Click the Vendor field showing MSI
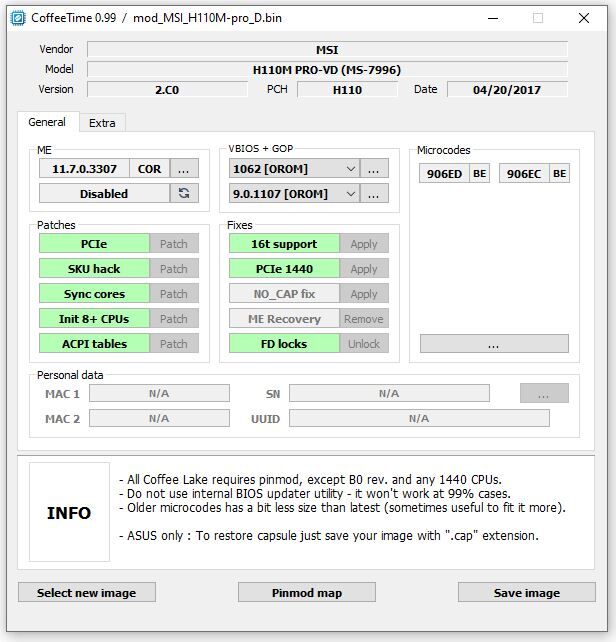This screenshot has width=616, height=642. [x=327, y=50]
